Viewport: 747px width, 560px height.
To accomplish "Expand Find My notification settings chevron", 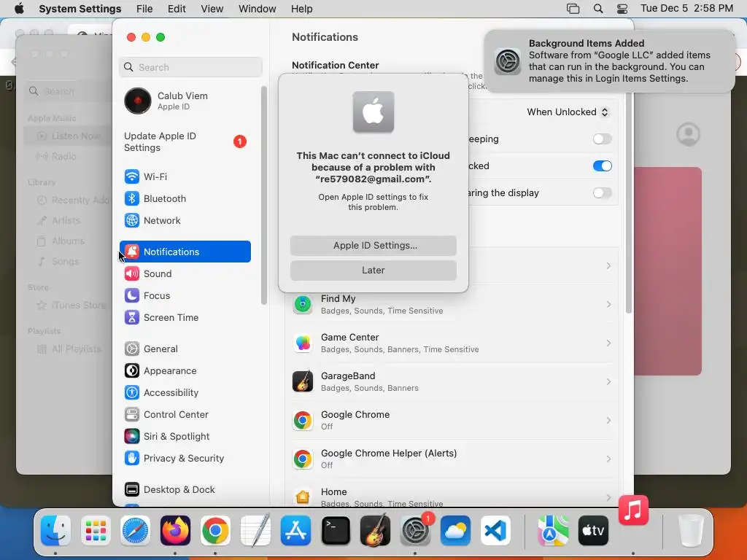I will tap(608, 304).
